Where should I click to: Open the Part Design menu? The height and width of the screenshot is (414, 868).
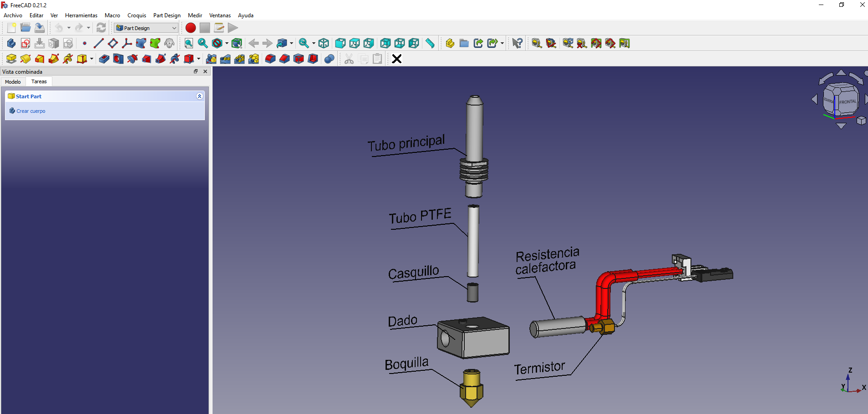[167, 15]
